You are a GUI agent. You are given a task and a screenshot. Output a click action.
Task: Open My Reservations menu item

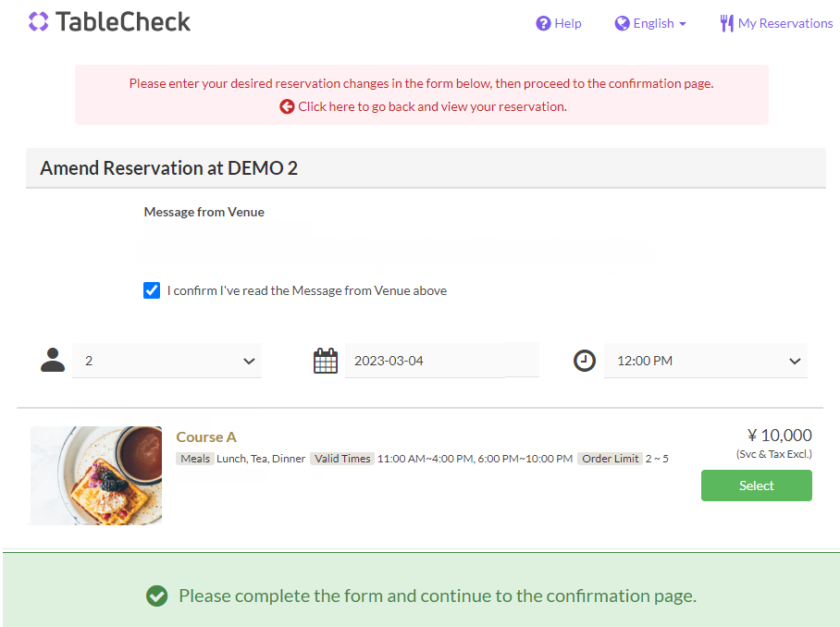[785, 24]
